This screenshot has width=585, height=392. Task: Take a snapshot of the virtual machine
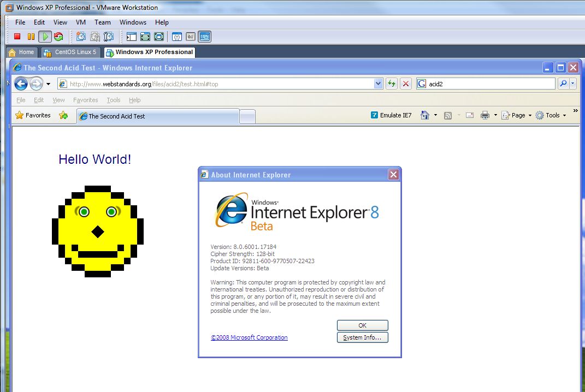pyautogui.click(x=81, y=37)
